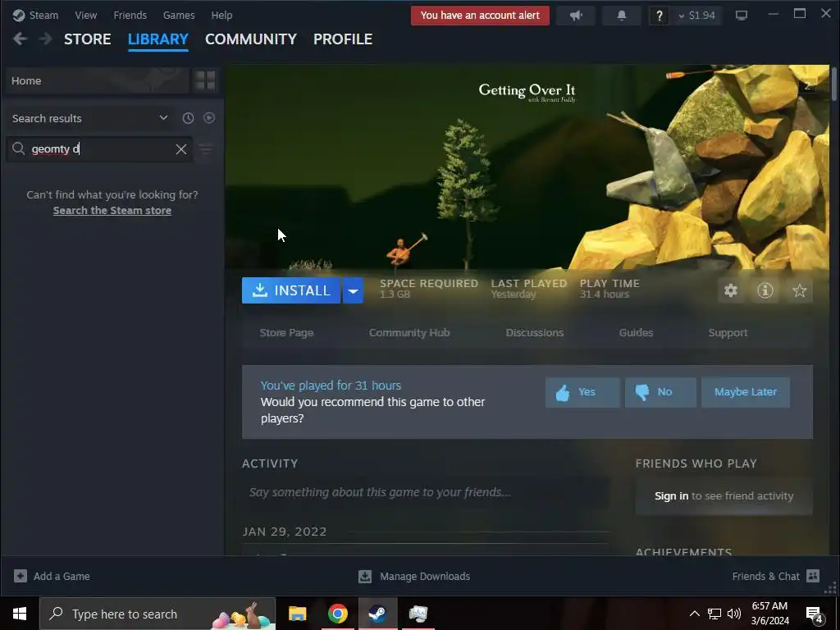Viewport: 840px width, 630px height.
Task: Open the View menu
Action: pyautogui.click(x=85, y=15)
